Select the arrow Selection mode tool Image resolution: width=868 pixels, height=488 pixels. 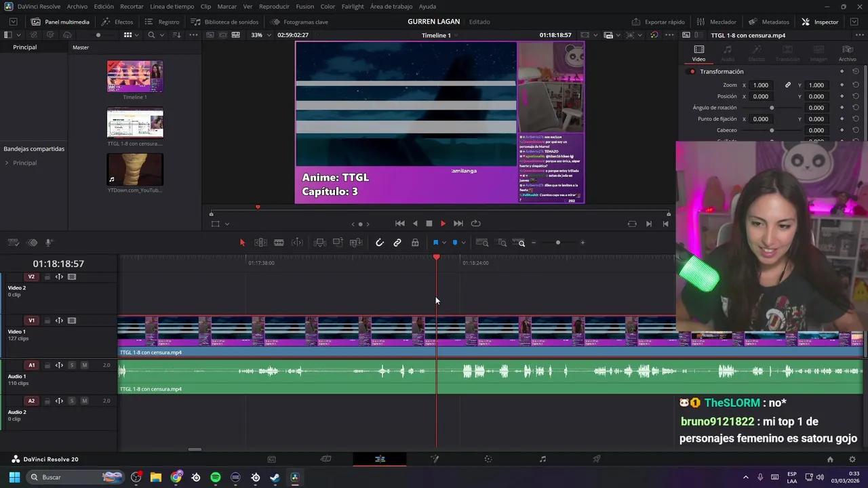(242, 243)
